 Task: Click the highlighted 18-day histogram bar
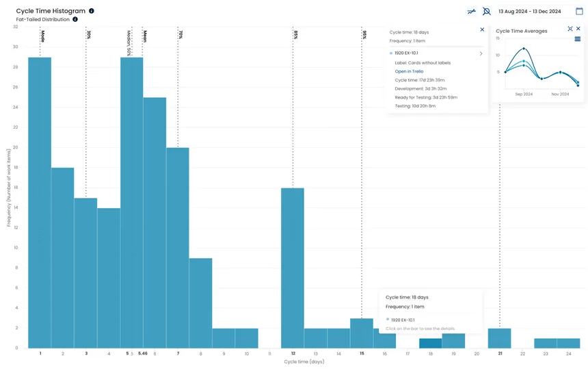coord(431,343)
